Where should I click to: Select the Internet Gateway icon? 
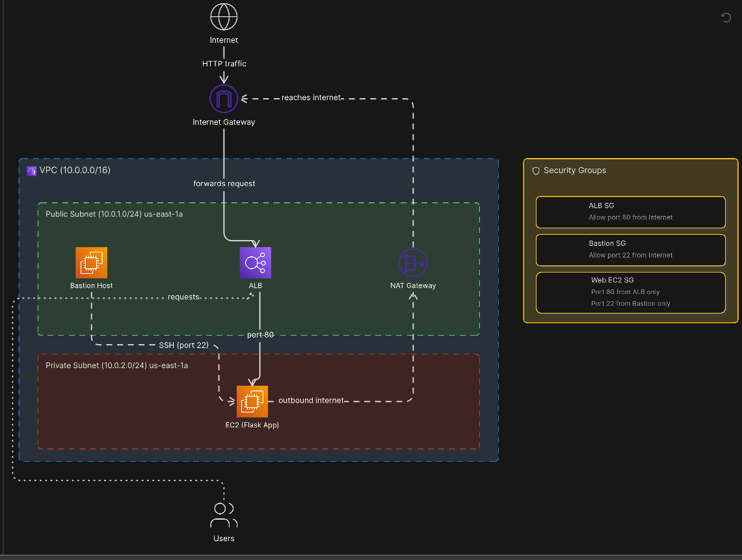(x=224, y=99)
